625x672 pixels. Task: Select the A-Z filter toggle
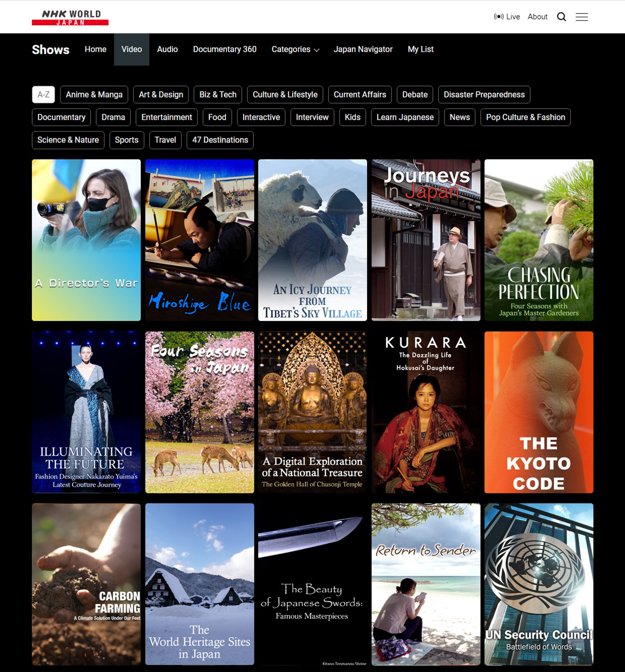coord(43,95)
